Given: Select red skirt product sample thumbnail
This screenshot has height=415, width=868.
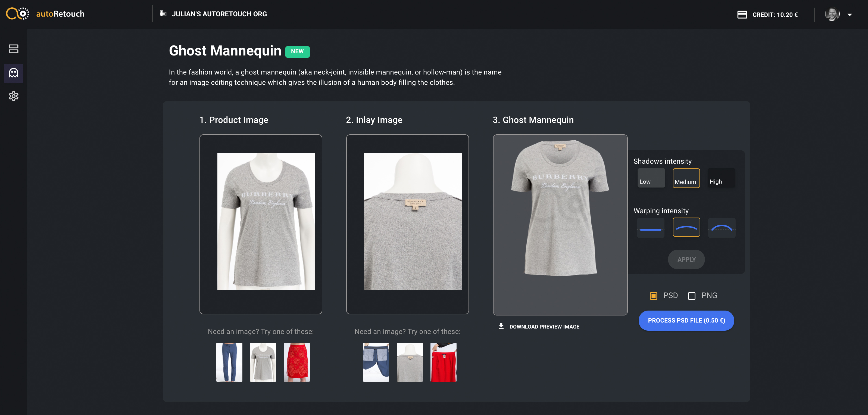Looking at the screenshot, I should coord(296,362).
